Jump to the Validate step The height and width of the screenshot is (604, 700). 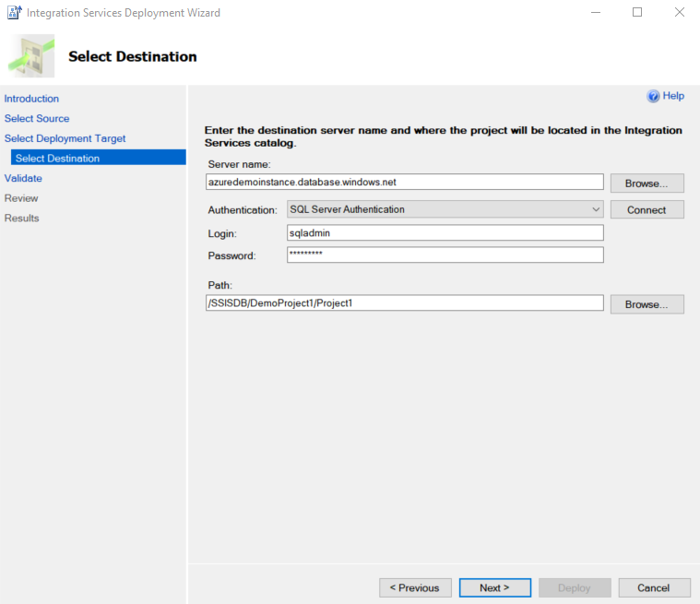pos(23,178)
